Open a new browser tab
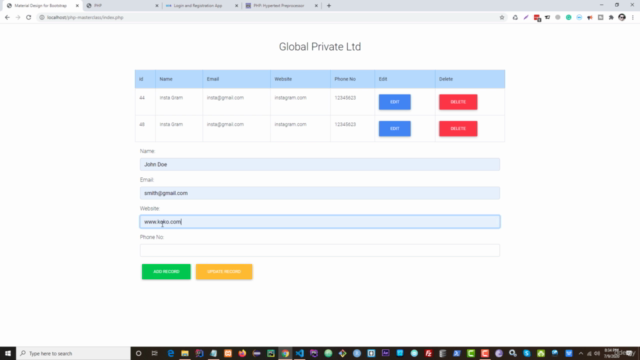640x360 pixels. pyautogui.click(x=329, y=6)
